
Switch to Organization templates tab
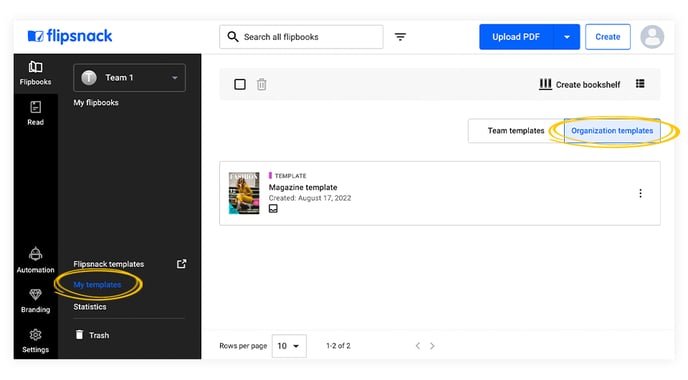pos(612,131)
